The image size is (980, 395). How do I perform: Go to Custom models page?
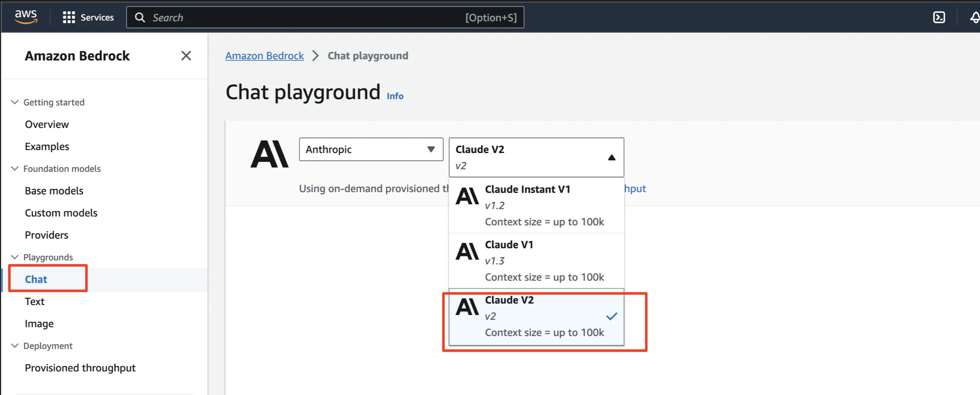(61, 213)
